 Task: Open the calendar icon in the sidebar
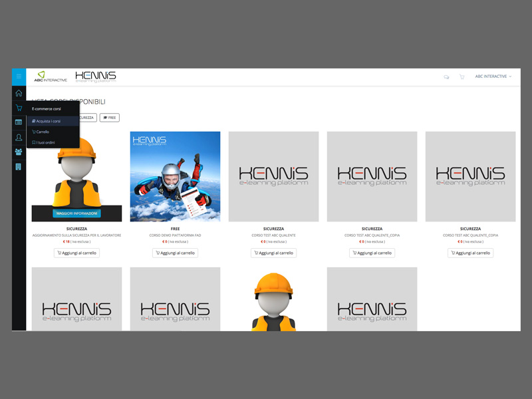coord(19,122)
